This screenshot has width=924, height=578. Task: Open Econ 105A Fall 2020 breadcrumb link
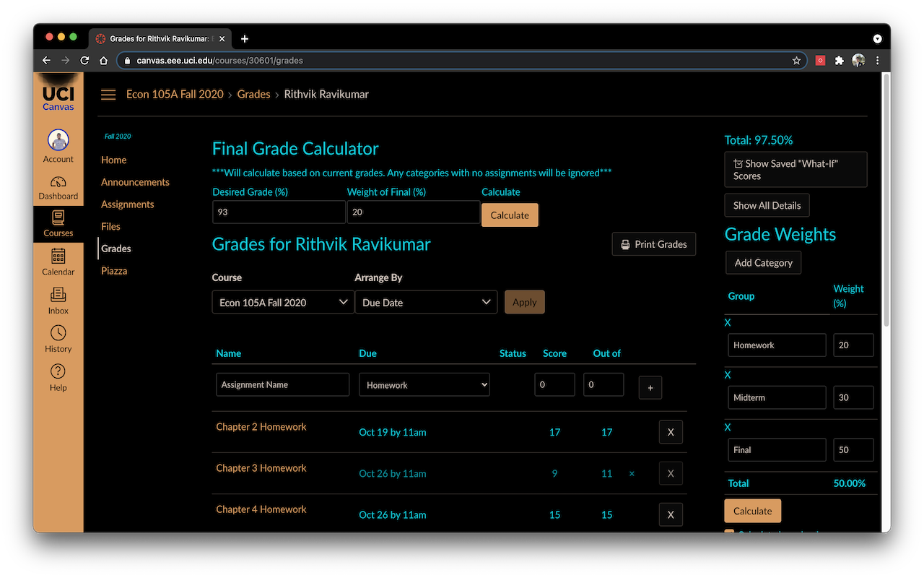point(175,94)
